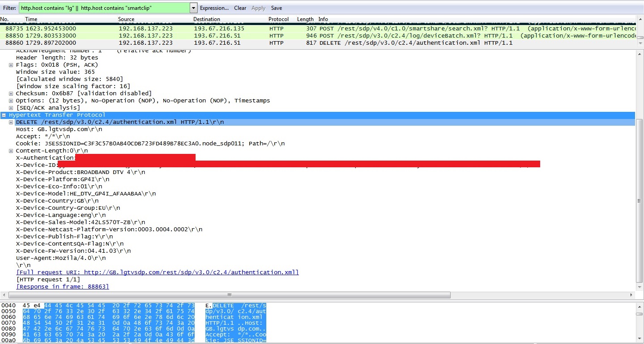
Task: Expand the Checksum 0x6b87 node
Action: click(11, 93)
